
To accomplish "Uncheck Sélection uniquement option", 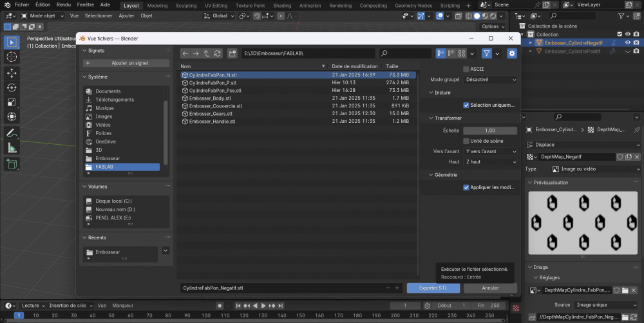I will point(466,105).
